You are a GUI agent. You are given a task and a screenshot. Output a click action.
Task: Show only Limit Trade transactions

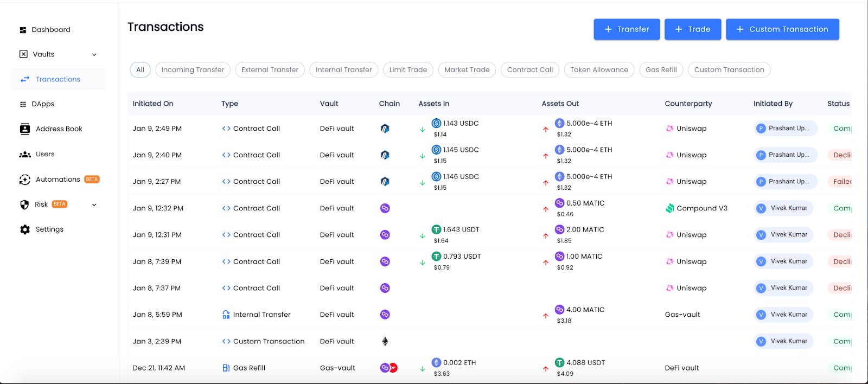(x=408, y=69)
